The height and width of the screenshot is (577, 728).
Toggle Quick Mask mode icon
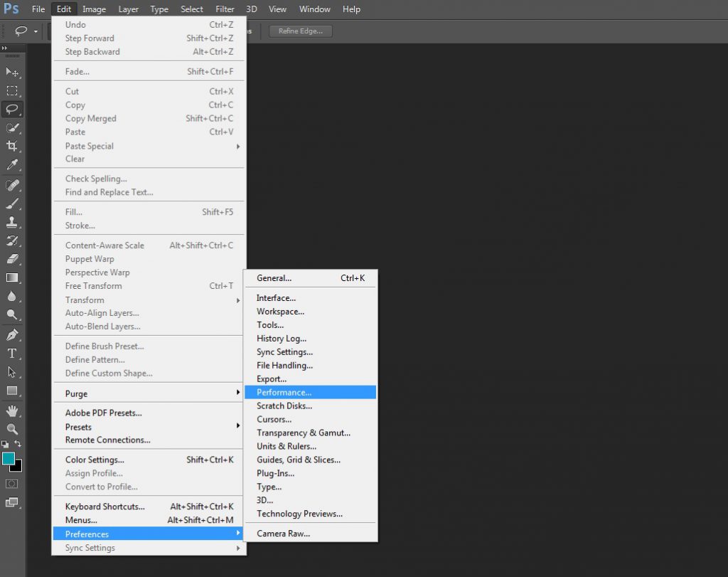coord(11,484)
